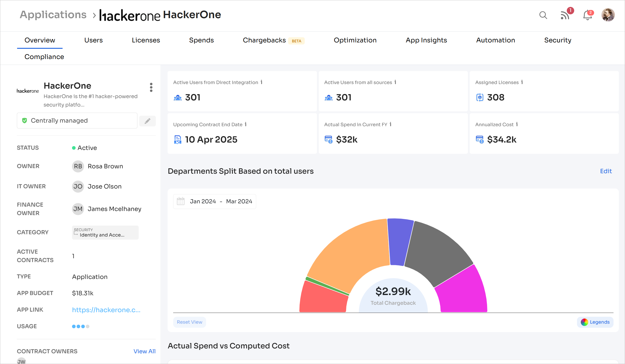Open the Chargebacks BETA tab
625x364 pixels.
coord(274,40)
